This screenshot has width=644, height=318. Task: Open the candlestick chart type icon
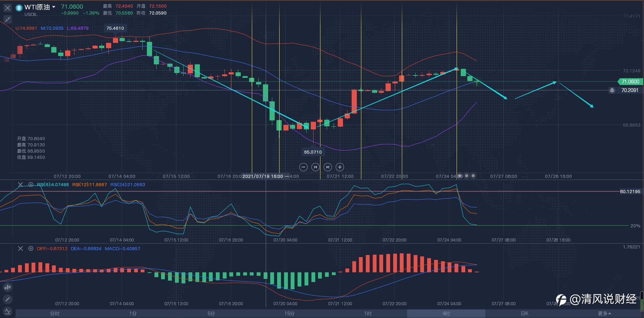pos(7,287)
